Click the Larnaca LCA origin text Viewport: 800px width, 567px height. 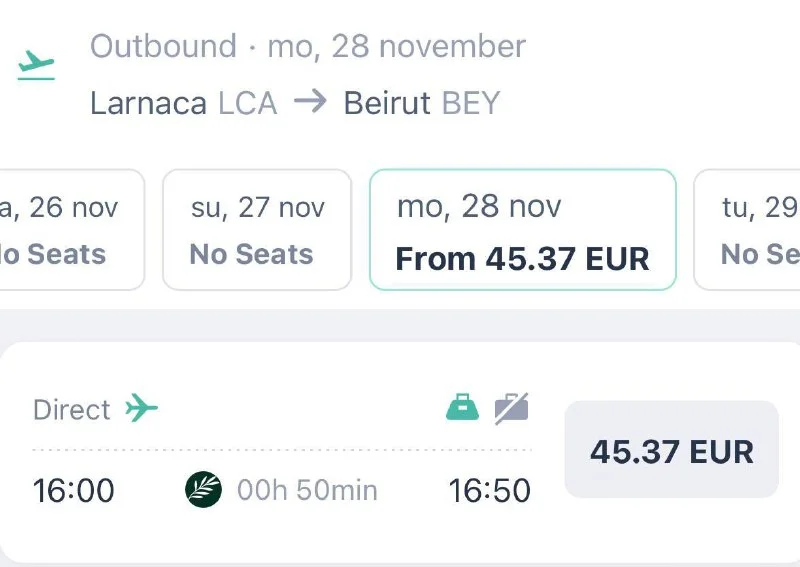coord(183,103)
